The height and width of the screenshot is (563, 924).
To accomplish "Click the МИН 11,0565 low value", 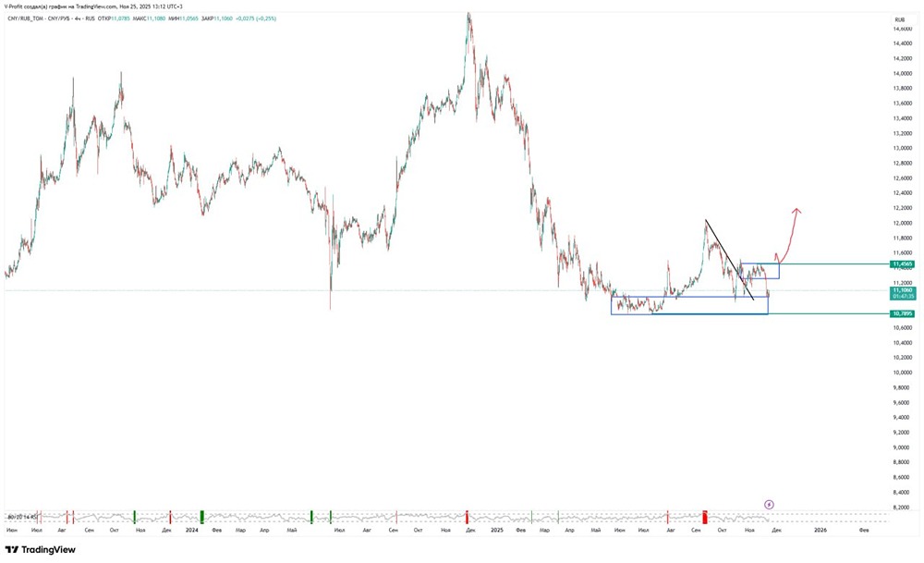I will pos(183,18).
